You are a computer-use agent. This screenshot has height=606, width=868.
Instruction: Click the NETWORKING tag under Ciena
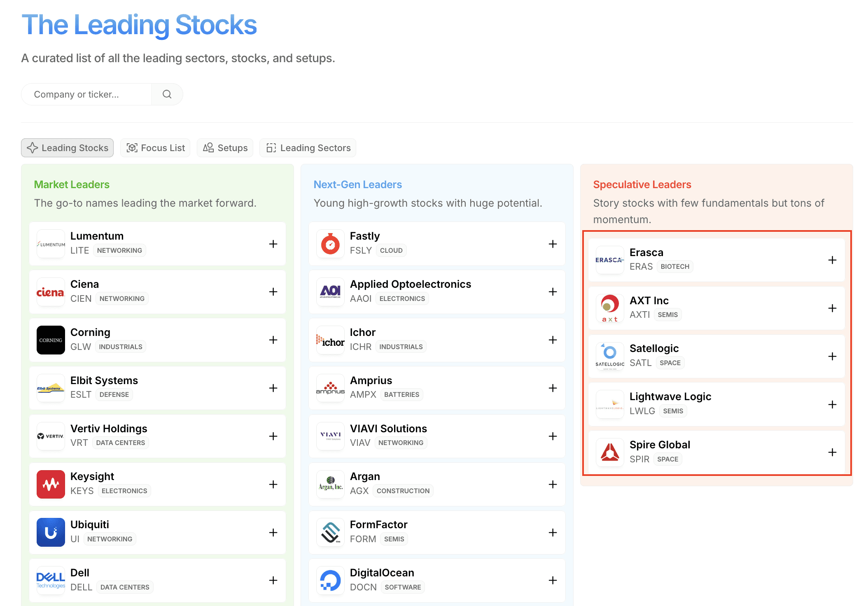pos(122,298)
